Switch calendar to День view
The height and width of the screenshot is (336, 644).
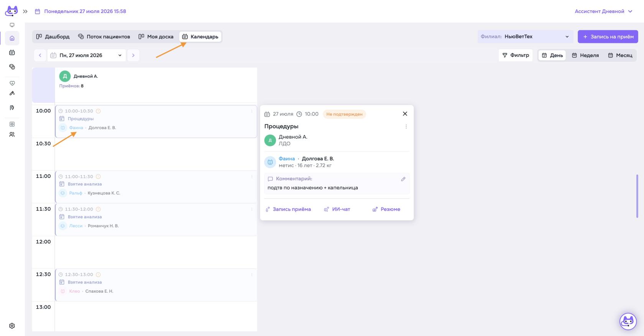pyautogui.click(x=552, y=55)
